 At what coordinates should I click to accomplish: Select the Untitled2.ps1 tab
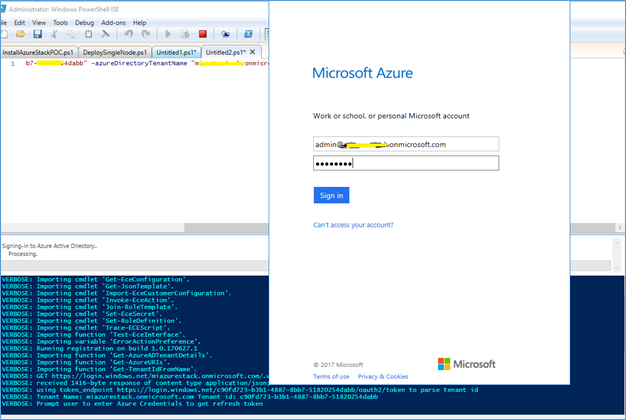point(225,52)
